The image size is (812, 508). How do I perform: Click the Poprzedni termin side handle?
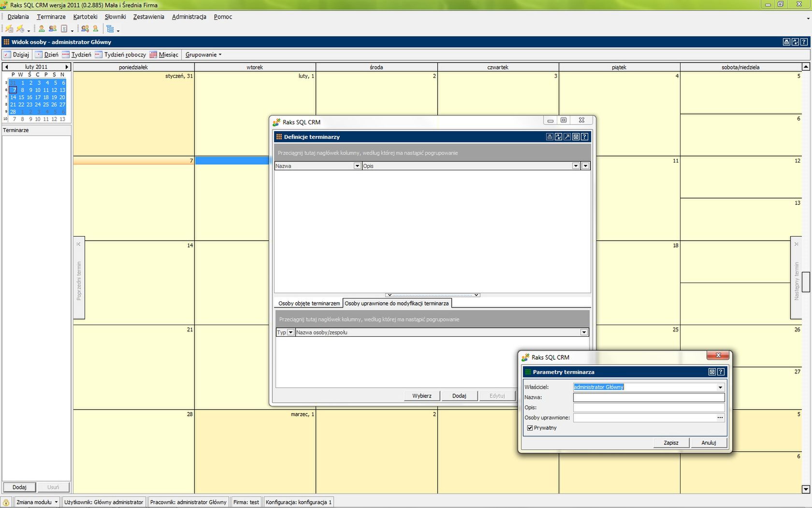point(79,278)
